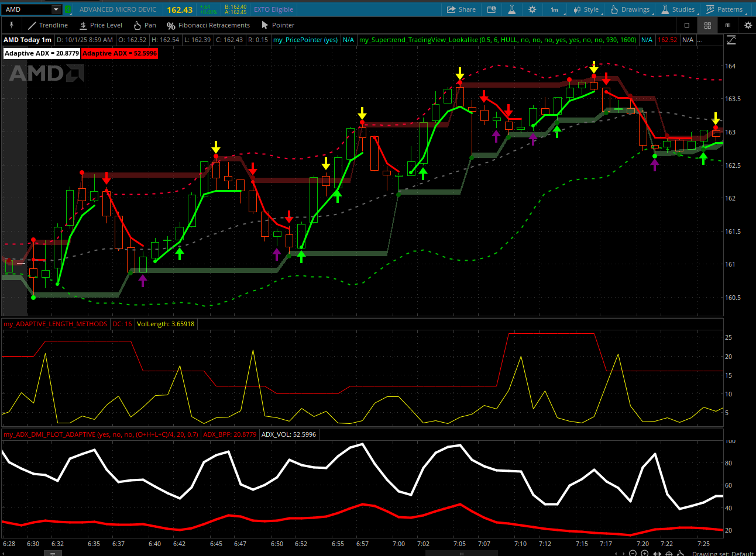Zoom out using the minus magnifier
Image resolution: width=756 pixels, height=556 pixels.
pos(633,553)
